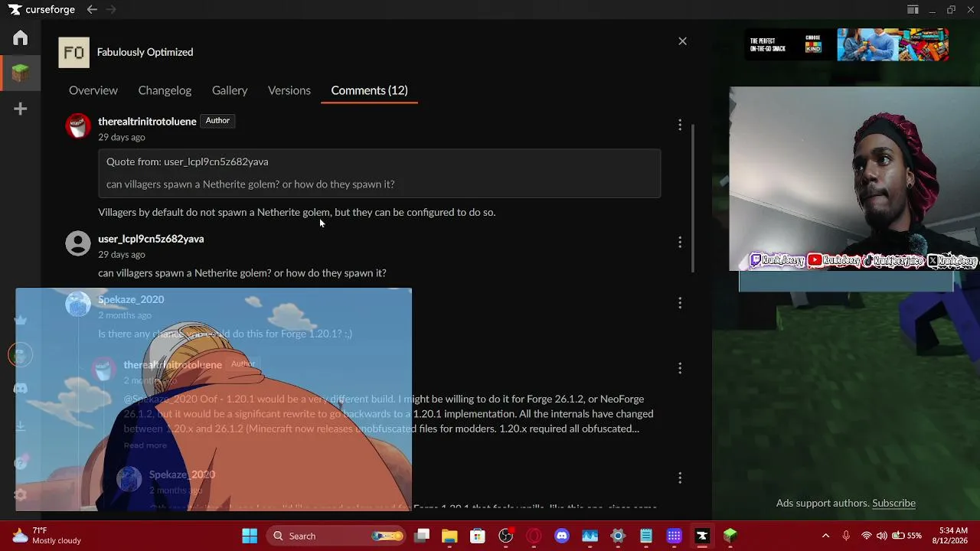Open the Windows Start menu
Viewport: 980px width, 551px height.
[x=250, y=536]
